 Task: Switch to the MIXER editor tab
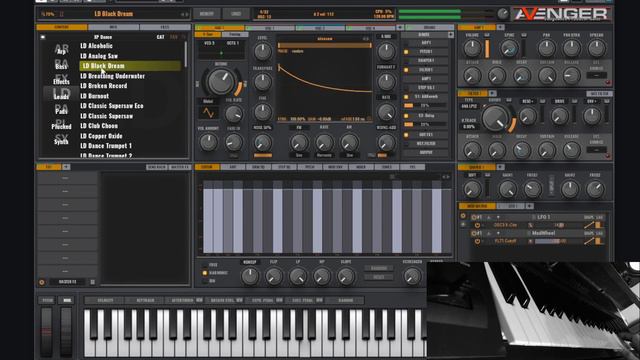pos(361,167)
